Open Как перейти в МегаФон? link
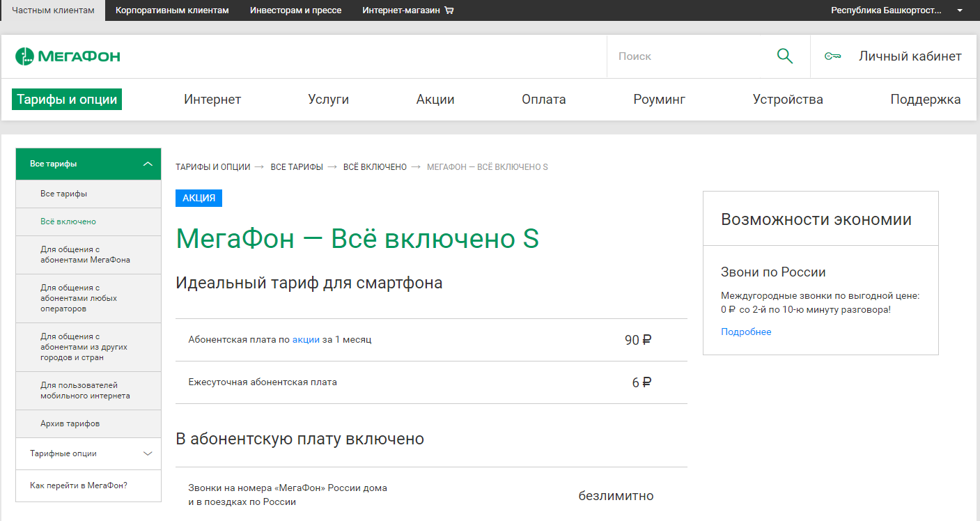980x521 pixels. point(88,485)
